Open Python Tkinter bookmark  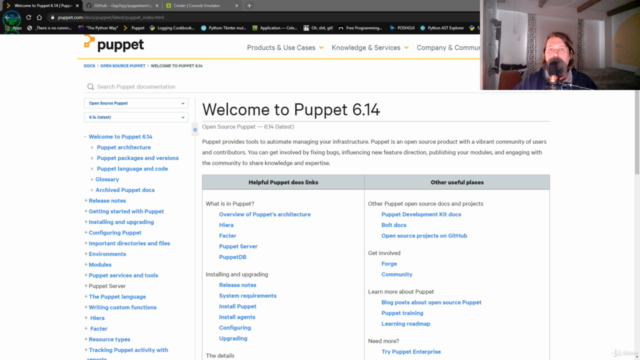point(223,28)
